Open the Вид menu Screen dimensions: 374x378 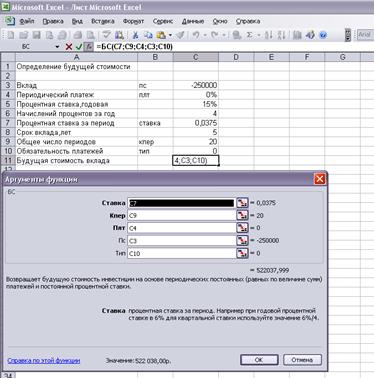[77, 21]
